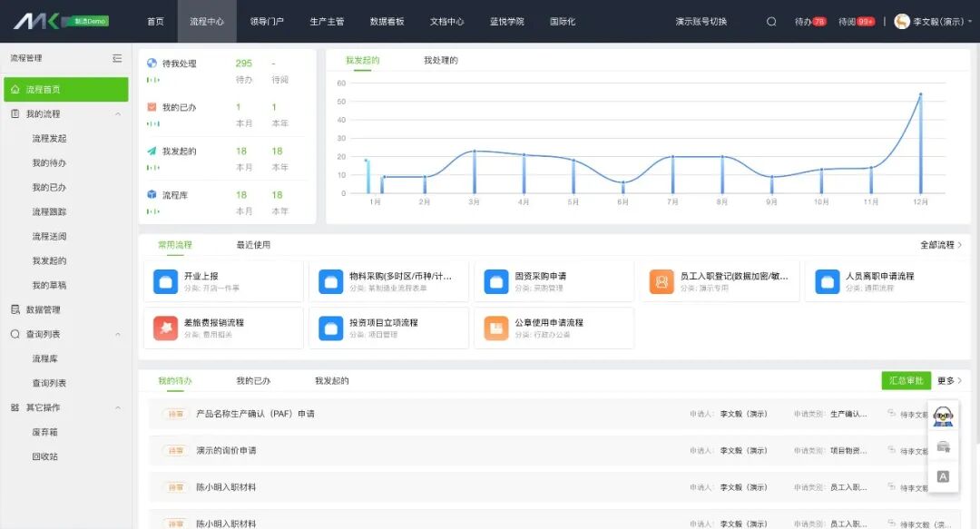Expand the 查询列表 sidebar section
Viewport: 980px width, 529px height.
118,334
